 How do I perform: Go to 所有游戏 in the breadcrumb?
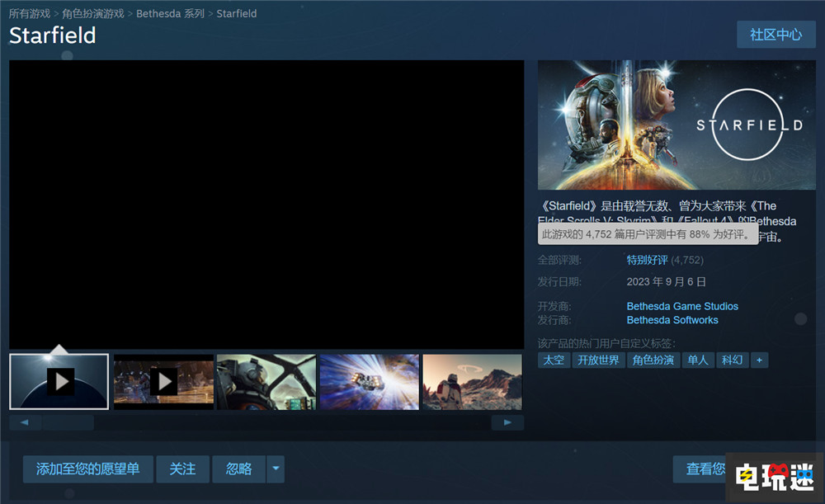click(30, 13)
